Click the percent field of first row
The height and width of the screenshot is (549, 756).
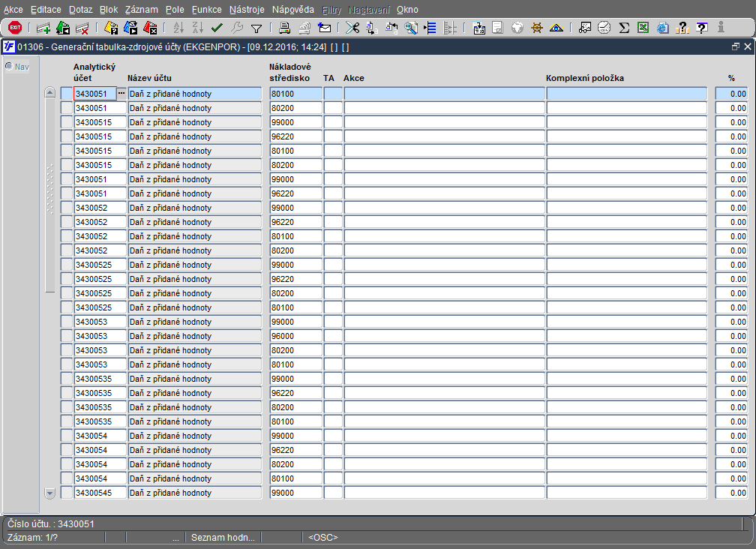(731, 94)
